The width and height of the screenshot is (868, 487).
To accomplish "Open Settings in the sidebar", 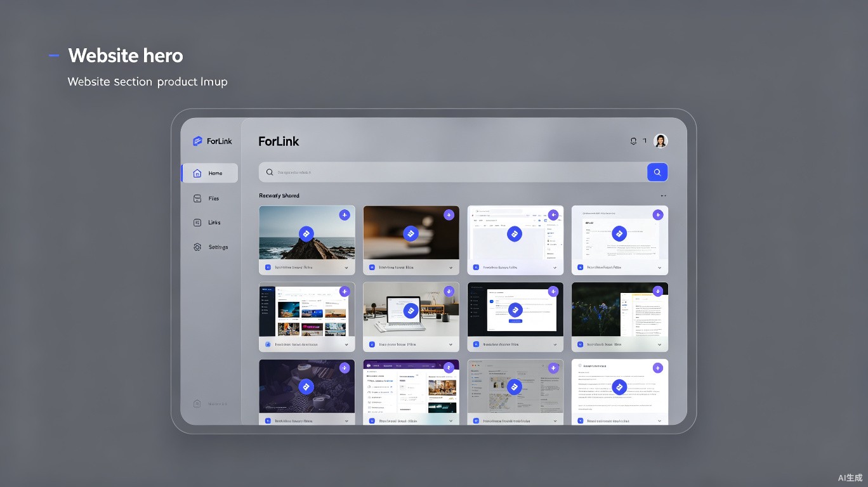I will tap(209, 247).
